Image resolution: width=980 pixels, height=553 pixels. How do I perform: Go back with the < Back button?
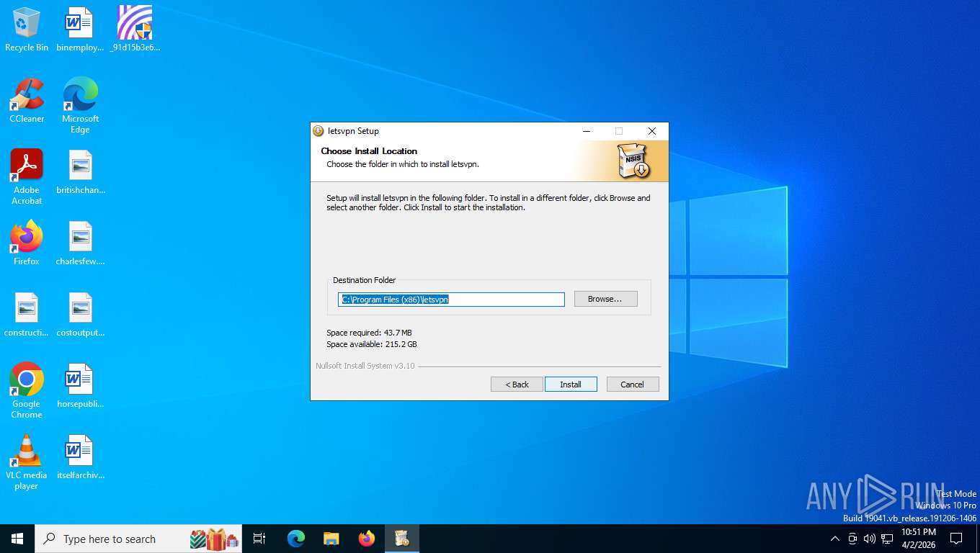(517, 385)
